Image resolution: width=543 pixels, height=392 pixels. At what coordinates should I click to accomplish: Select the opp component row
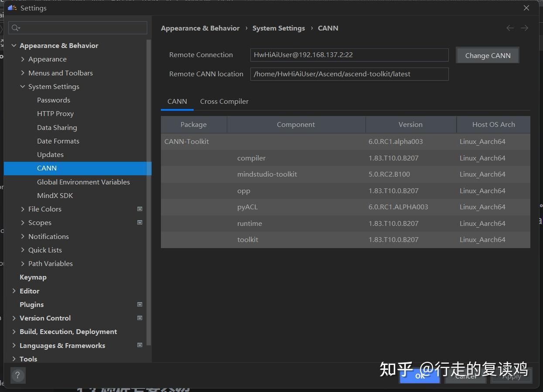coord(345,191)
